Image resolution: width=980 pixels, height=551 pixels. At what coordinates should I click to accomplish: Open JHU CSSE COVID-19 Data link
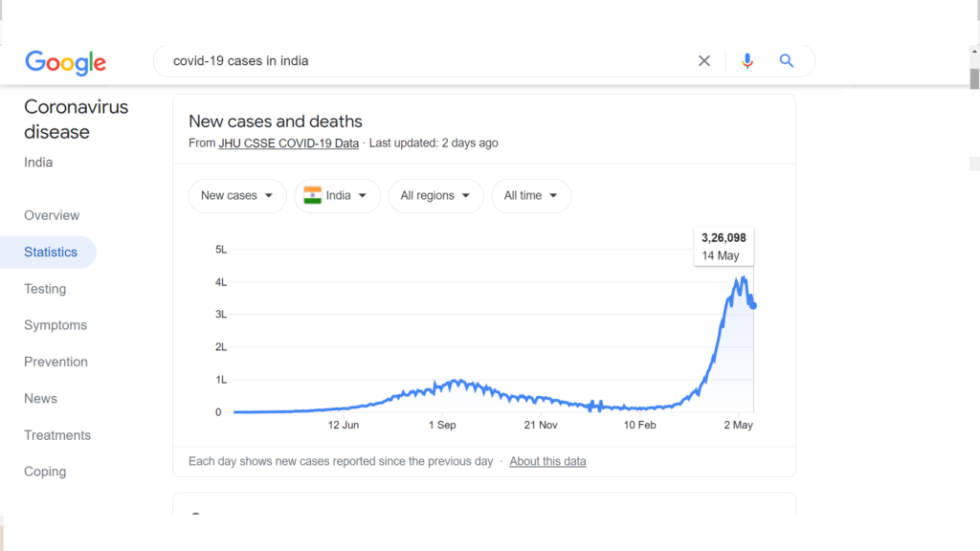coord(289,143)
